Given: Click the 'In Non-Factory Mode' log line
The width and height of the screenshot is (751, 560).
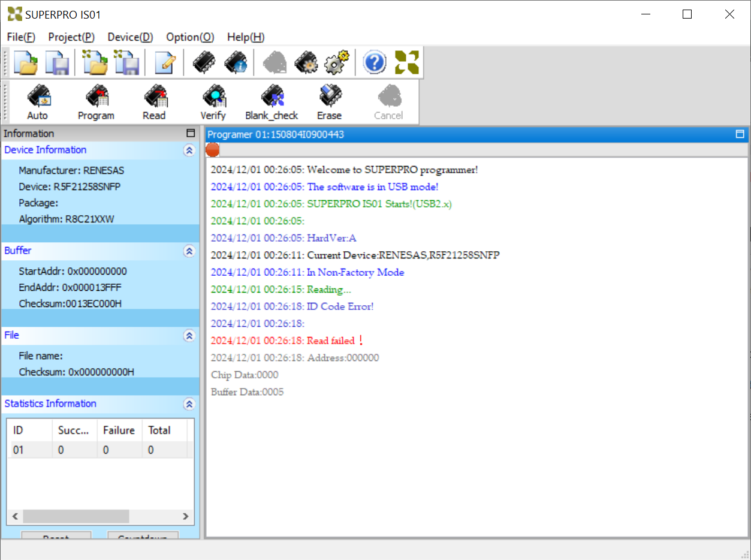Looking at the screenshot, I should pyautogui.click(x=307, y=272).
